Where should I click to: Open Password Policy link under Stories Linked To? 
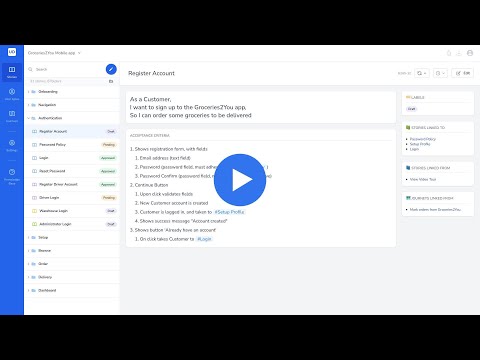[423, 139]
